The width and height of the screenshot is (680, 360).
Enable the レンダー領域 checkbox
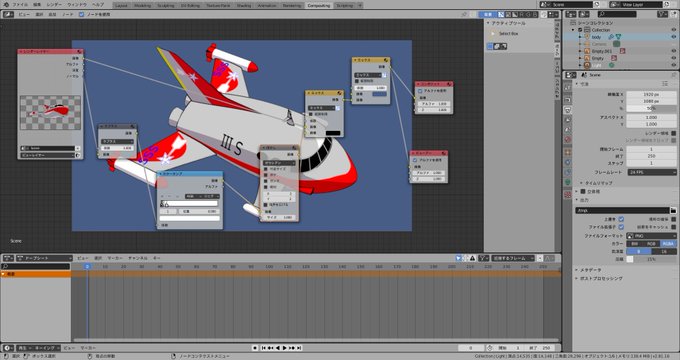pos(673,133)
